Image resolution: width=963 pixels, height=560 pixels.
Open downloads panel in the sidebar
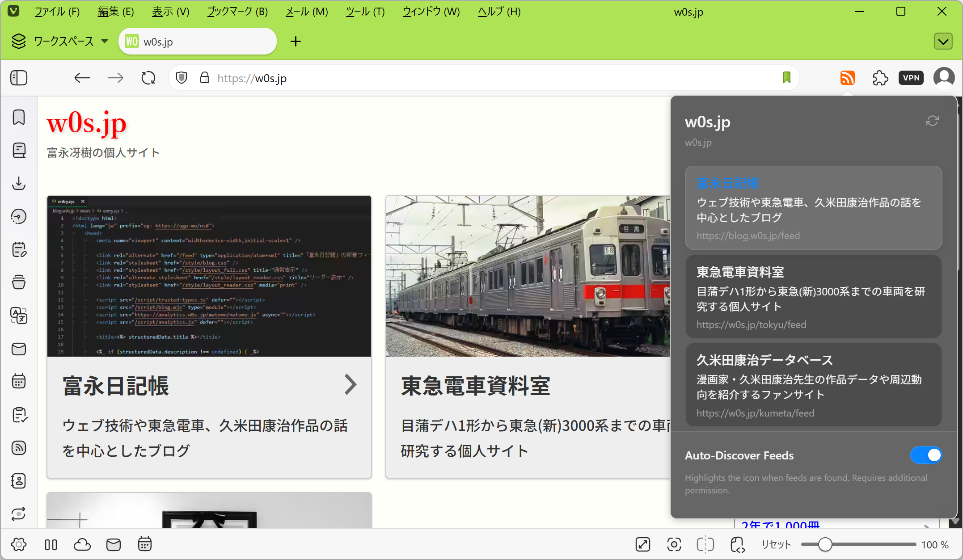pos(19,183)
